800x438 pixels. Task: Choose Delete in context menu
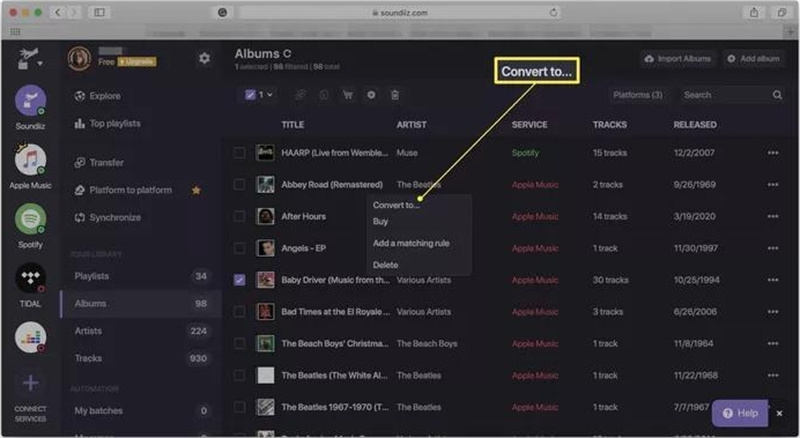385,265
